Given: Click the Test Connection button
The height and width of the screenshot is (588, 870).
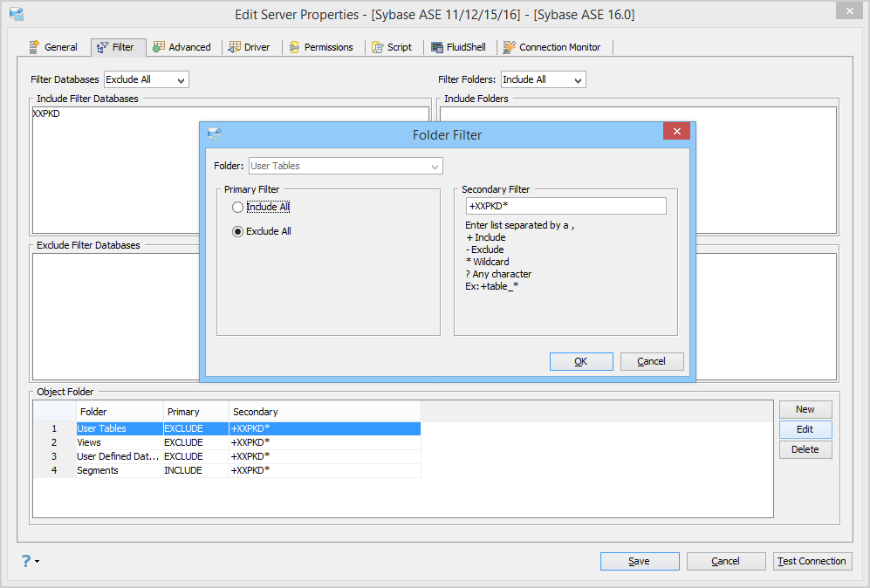Looking at the screenshot, I should coord(812,561).
